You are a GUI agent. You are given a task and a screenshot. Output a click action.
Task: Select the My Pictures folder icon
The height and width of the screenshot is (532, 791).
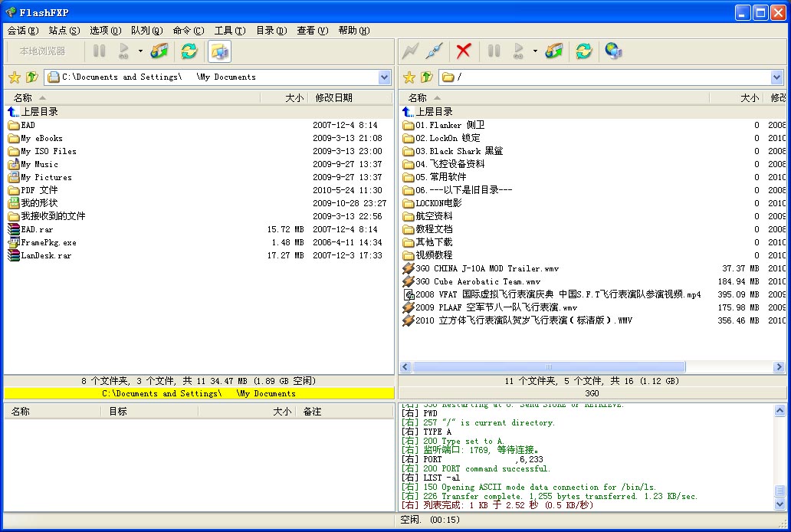(x=14, y=177)
